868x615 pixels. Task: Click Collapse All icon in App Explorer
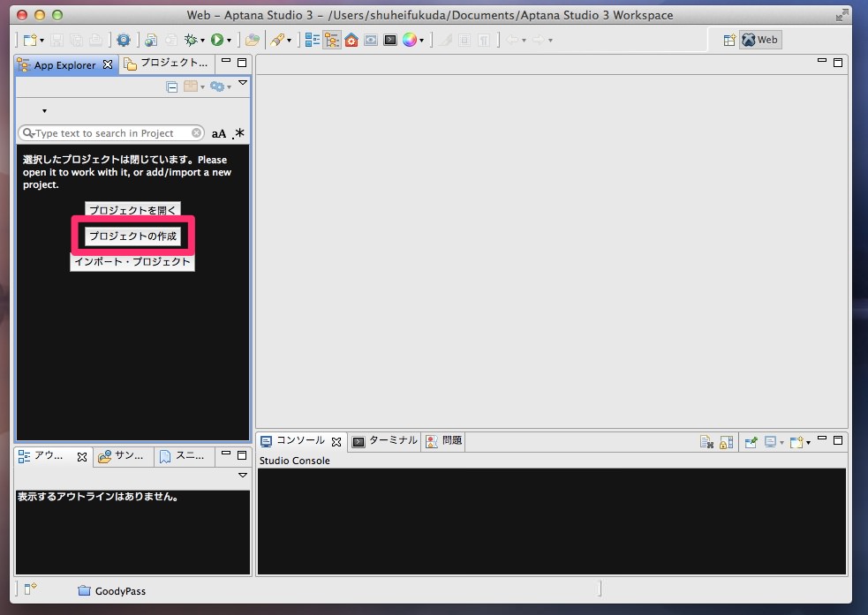pyautogui.click(x=172, y=86)
